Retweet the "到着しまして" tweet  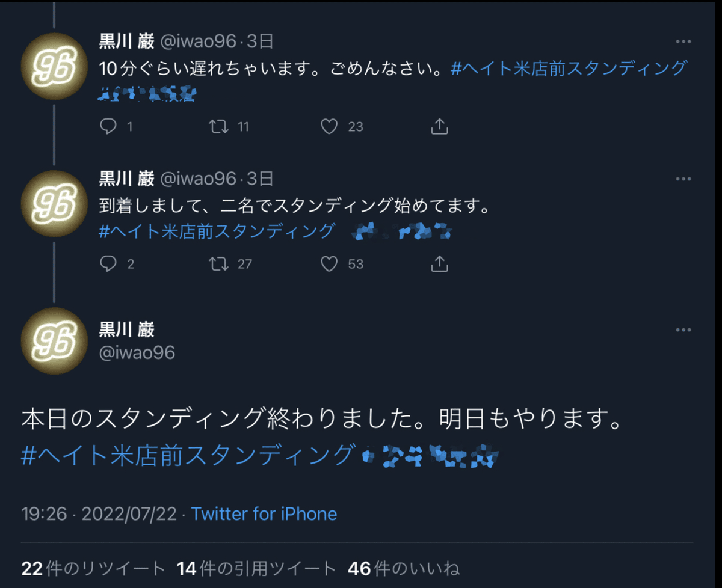(218, 264)
